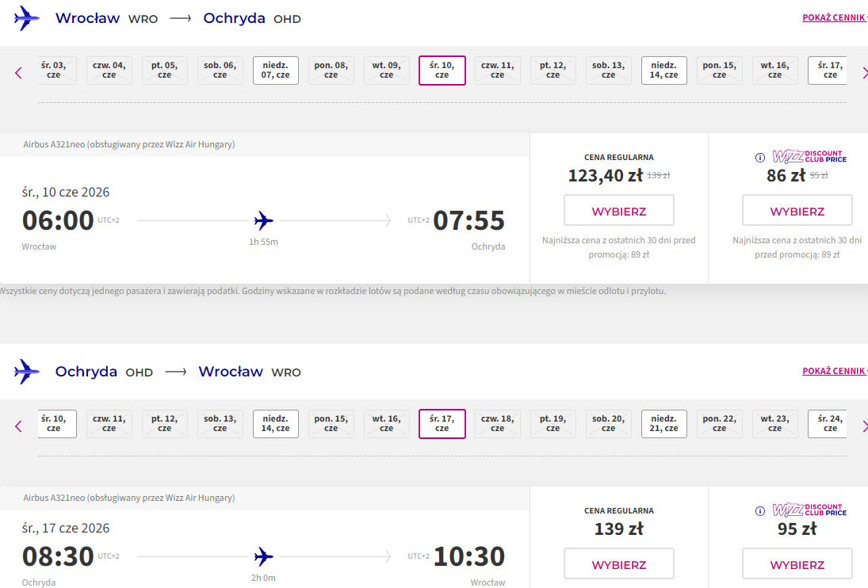Select pon. 15 cze in return dates
868x588 pixels.
pyautogui.click(x=331, y=424)
